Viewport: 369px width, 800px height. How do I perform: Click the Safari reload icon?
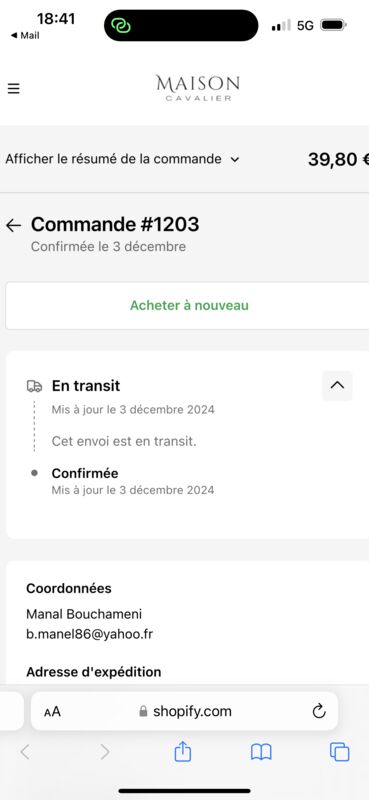click(x=319, y=711)
